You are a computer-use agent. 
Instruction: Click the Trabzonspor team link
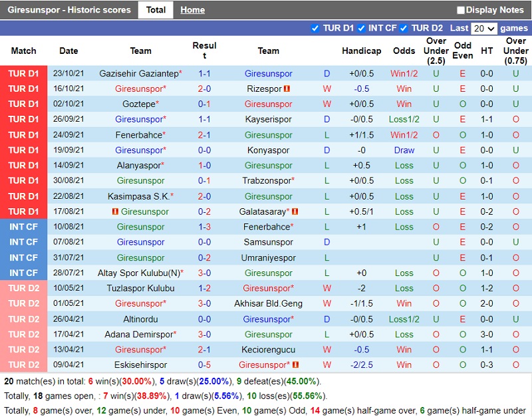coord(266,181)
